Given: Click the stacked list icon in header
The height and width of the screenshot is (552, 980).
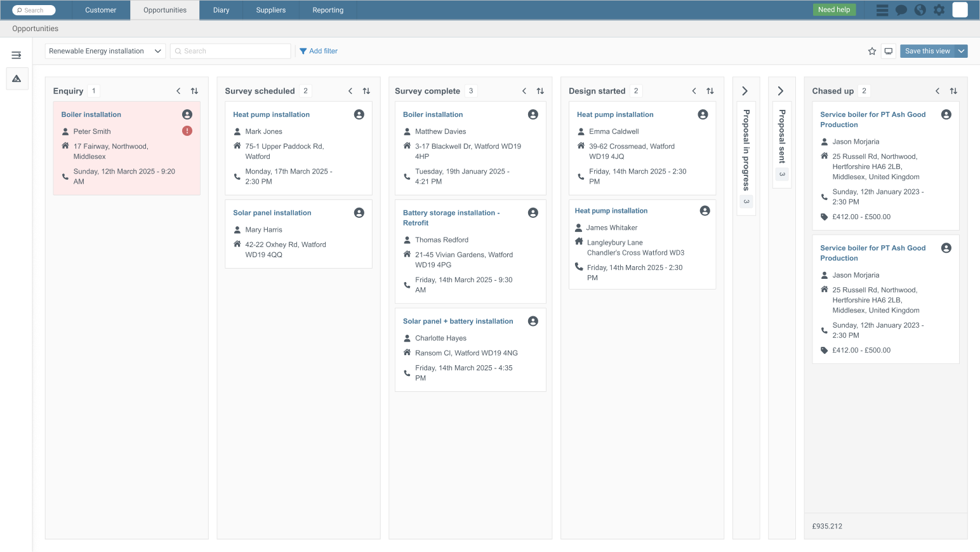Looking at the screenshot, I should tap(882, 10).
